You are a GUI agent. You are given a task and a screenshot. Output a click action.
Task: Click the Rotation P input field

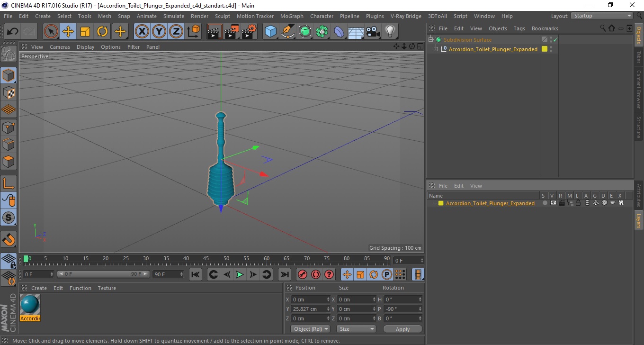click(x=403, y=309)
